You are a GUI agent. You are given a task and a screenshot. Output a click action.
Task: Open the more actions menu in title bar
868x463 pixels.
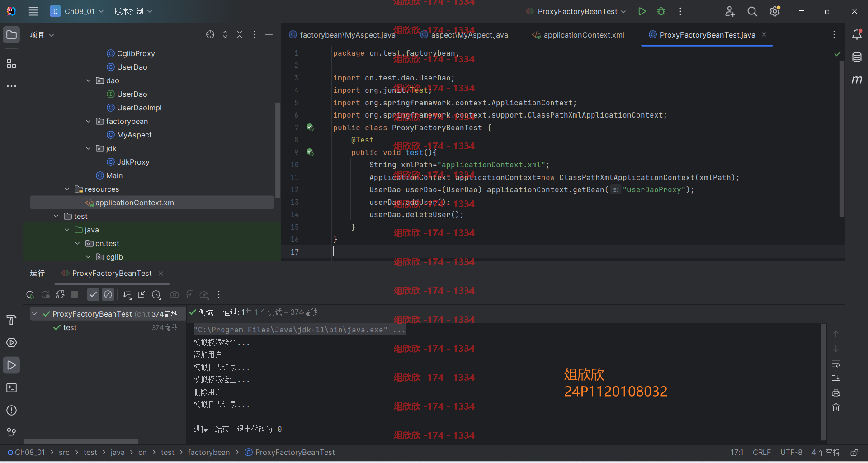pos(680,11)
